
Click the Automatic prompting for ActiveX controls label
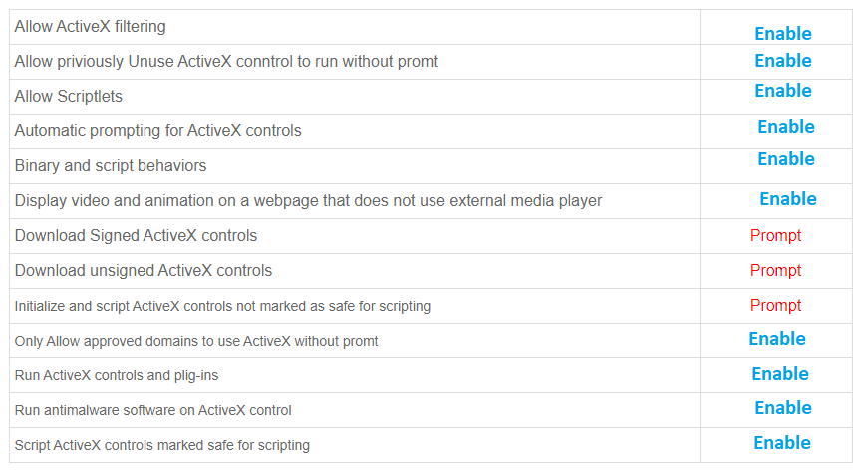(157, 131)
